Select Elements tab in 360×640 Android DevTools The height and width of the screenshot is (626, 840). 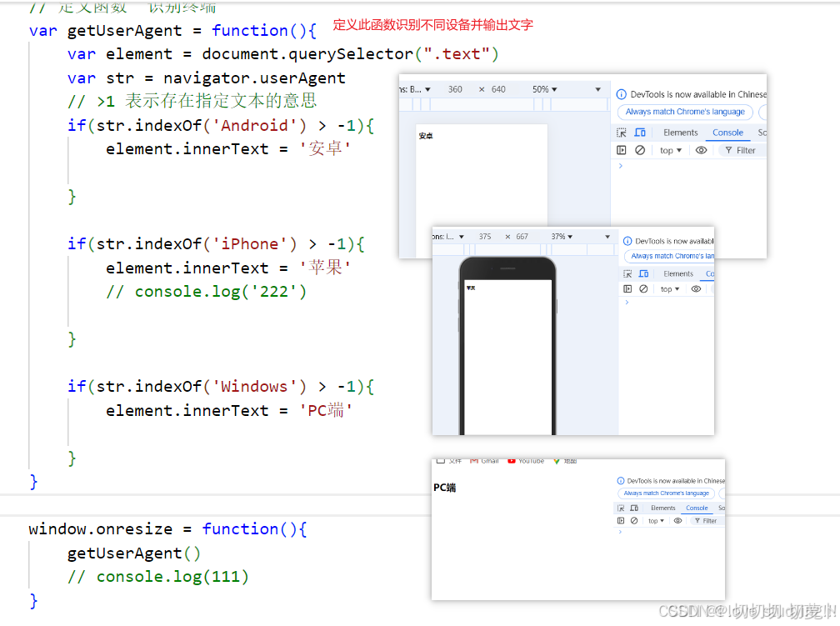coord(680,133)
